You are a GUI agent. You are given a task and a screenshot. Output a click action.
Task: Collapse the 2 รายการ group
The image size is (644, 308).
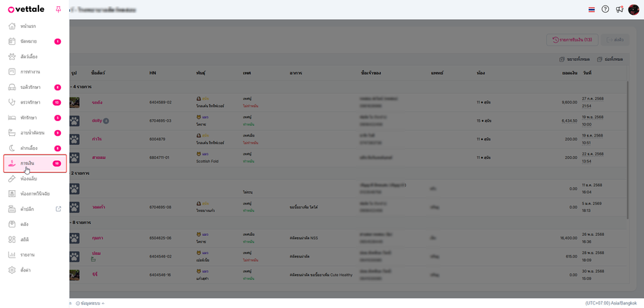tap(81, 174)
